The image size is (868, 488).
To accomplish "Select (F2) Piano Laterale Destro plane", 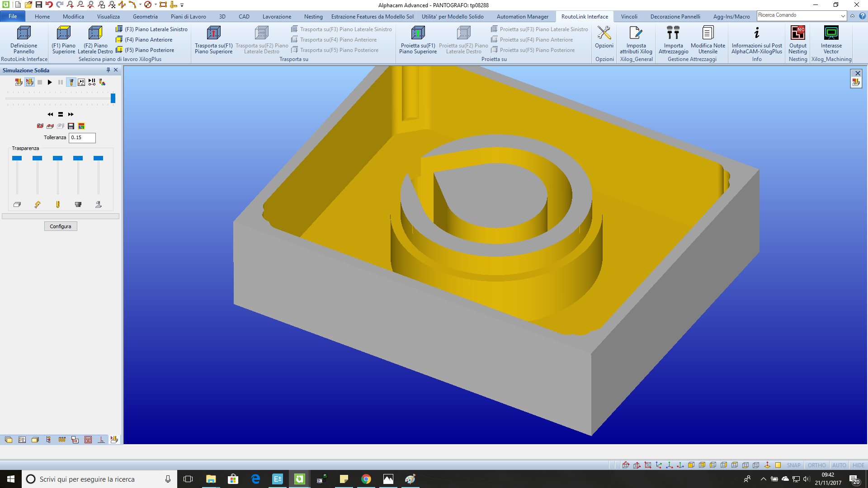I will coord(95,41).
